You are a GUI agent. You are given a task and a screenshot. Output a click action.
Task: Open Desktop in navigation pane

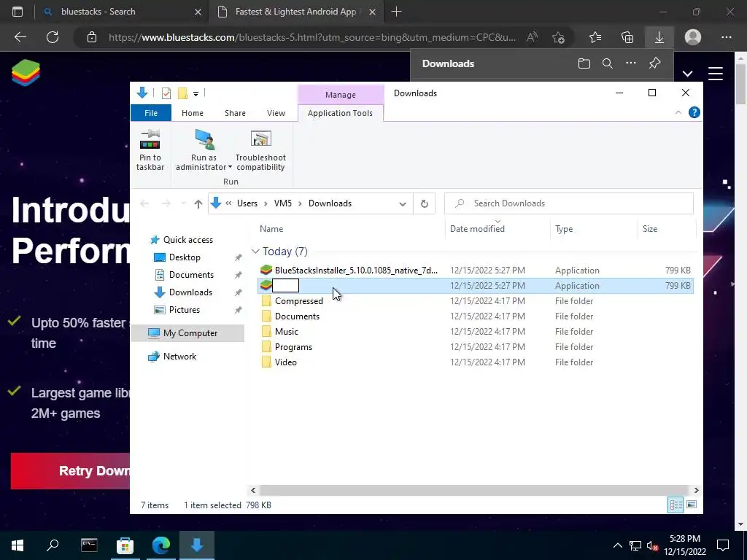click(185, 257)
